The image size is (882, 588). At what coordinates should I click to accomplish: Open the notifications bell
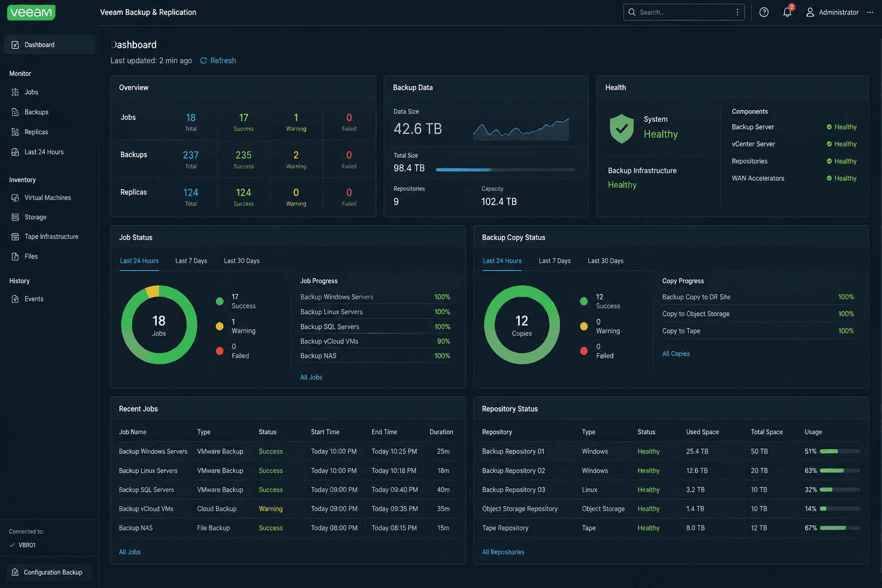(x=787, y=12)
